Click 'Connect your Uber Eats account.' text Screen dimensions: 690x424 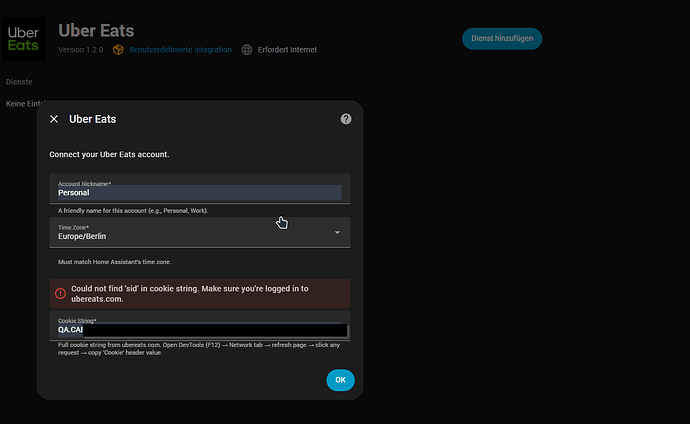[109, 154]
